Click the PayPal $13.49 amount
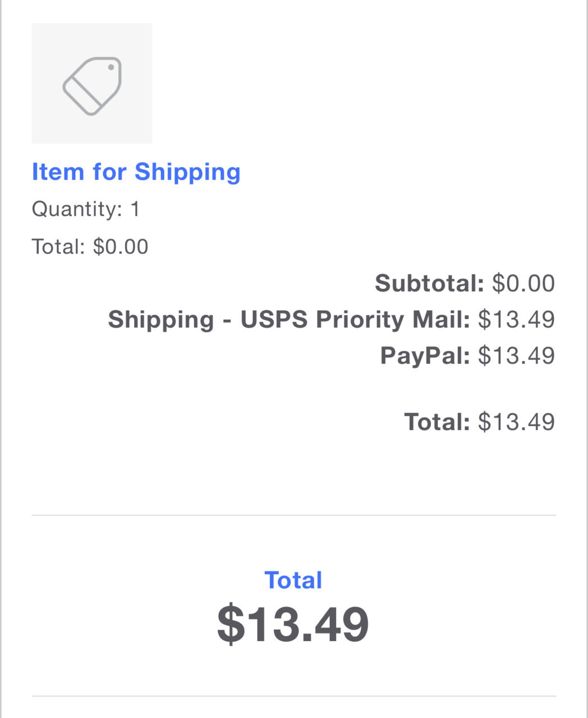 click(516, 356)
